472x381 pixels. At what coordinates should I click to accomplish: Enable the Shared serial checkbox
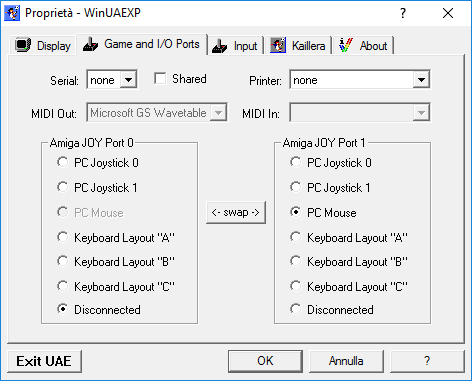tap(160, 79)
